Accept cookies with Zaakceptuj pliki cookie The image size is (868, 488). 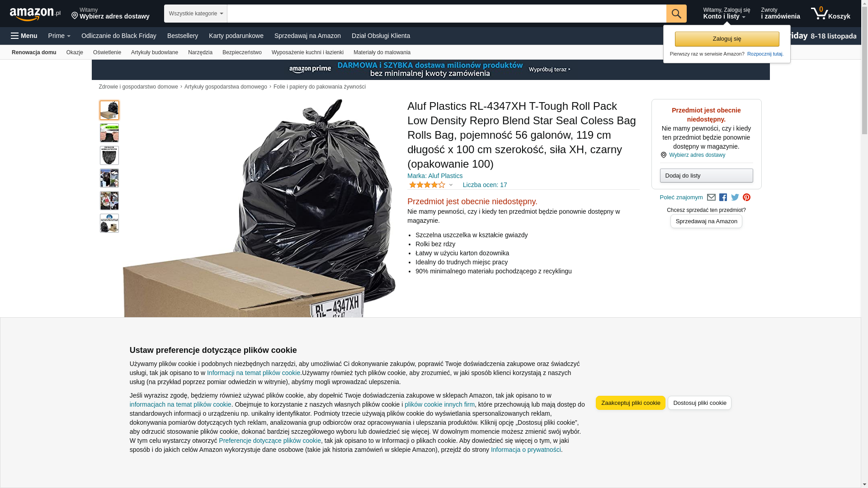(x=630, y=403)
